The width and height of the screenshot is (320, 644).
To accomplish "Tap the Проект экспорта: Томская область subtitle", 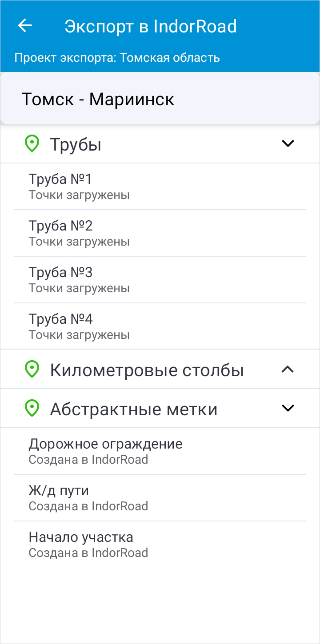I will click(x=117, y=58).
